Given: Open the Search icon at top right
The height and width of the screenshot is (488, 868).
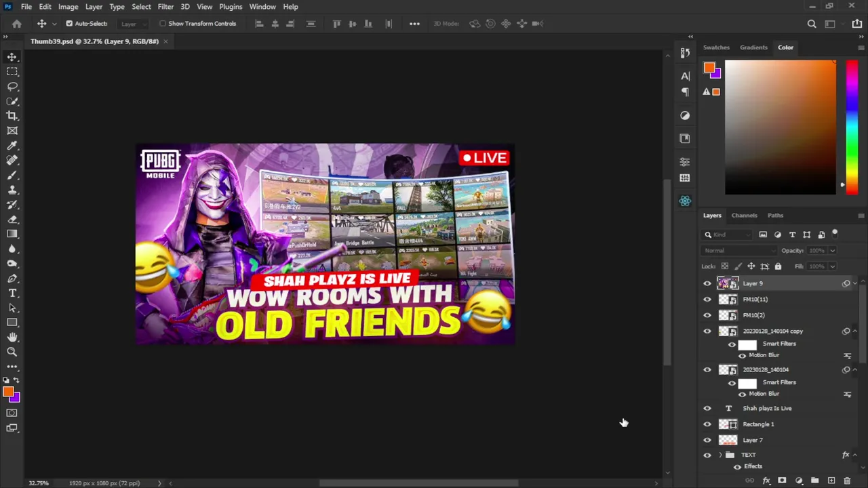Looking at the screenshot, I should coord(812,24).
